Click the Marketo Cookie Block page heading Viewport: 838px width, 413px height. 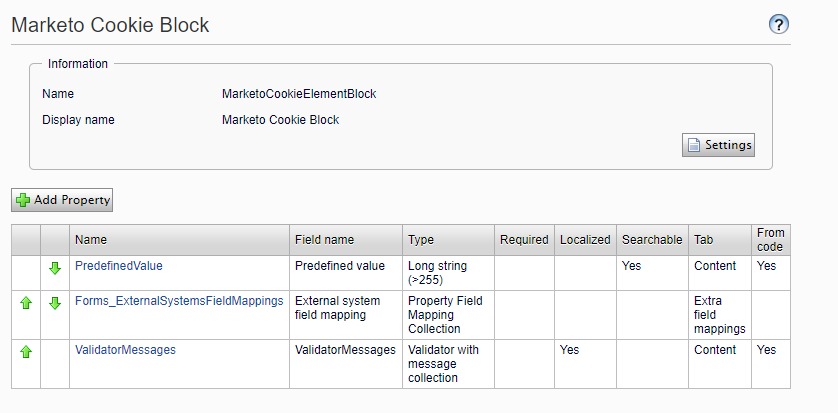[x=110, y=25]
